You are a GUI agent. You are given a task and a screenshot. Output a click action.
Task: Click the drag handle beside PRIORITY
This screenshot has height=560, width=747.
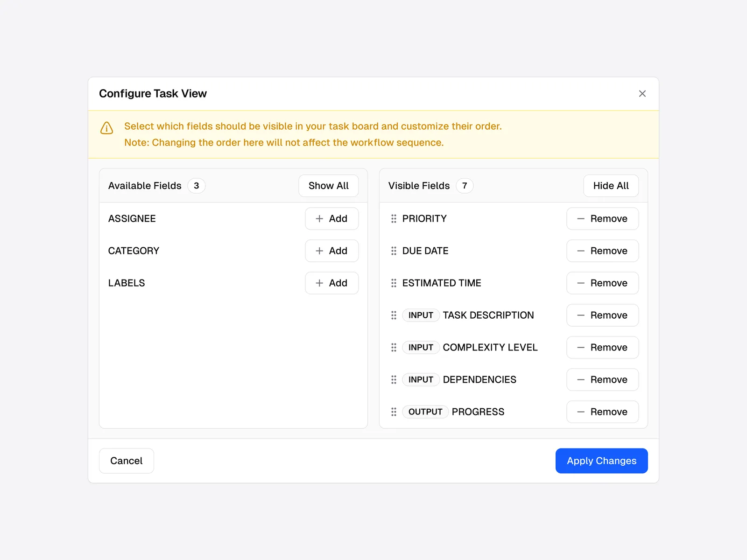pyautogui.click(x=394, y=218)
